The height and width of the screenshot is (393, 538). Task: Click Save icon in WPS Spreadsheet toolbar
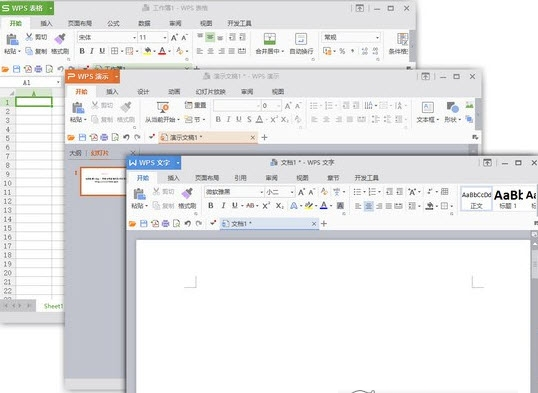[x=16, y=69]
